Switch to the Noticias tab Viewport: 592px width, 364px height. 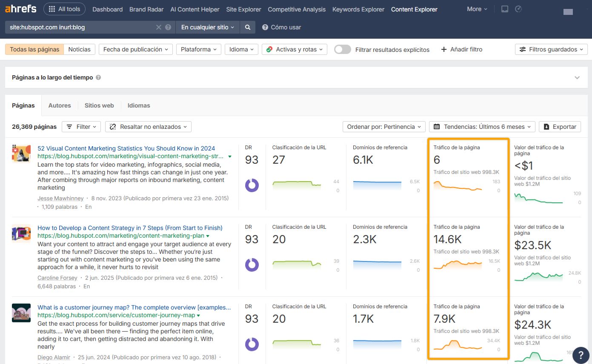pyautogui.click(x=79, y=49)
